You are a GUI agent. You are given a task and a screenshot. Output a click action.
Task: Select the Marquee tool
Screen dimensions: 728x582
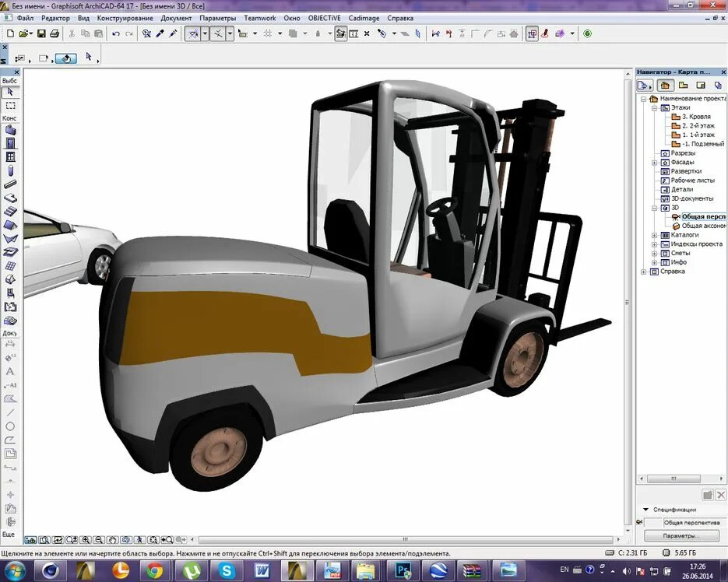click(x=10, y=106)
